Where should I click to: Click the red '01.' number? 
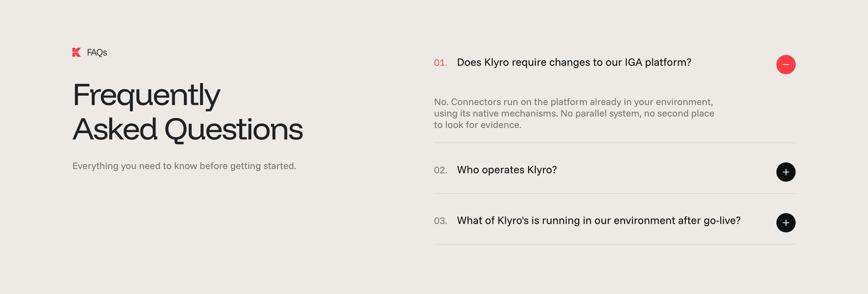441,63
